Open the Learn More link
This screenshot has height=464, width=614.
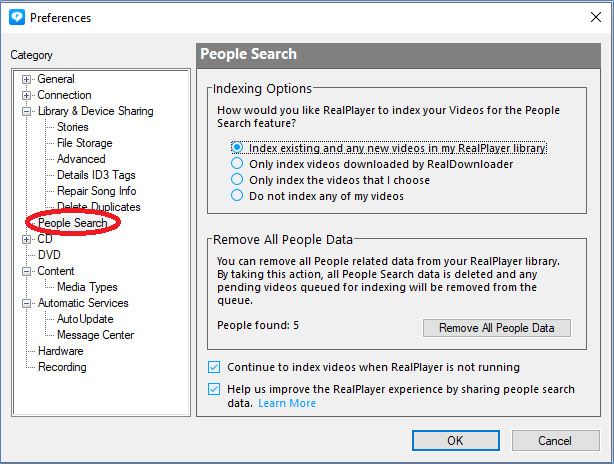pyautogui.click(x=287, y=403)
